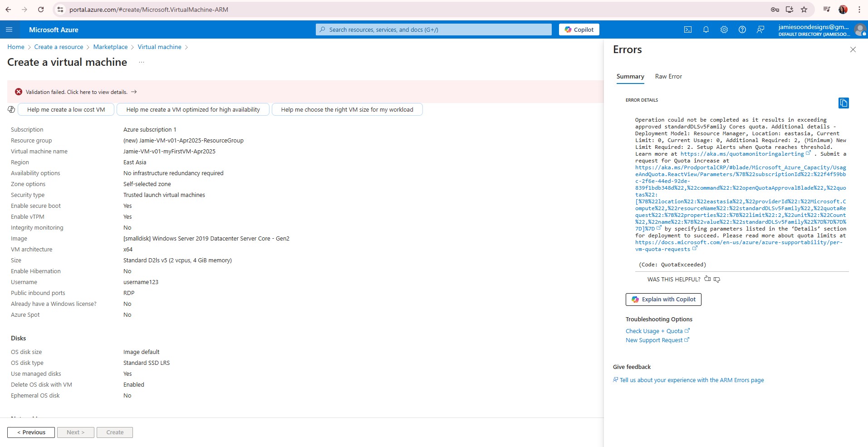This screenshot has height=447, width=868.
Task: Click the 'Disks' section heading
Action: [19, 339]
